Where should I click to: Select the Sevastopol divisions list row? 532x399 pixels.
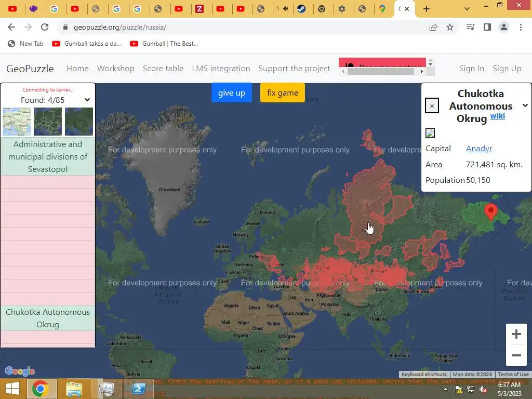pyautogui.click(x=48, y=156)
